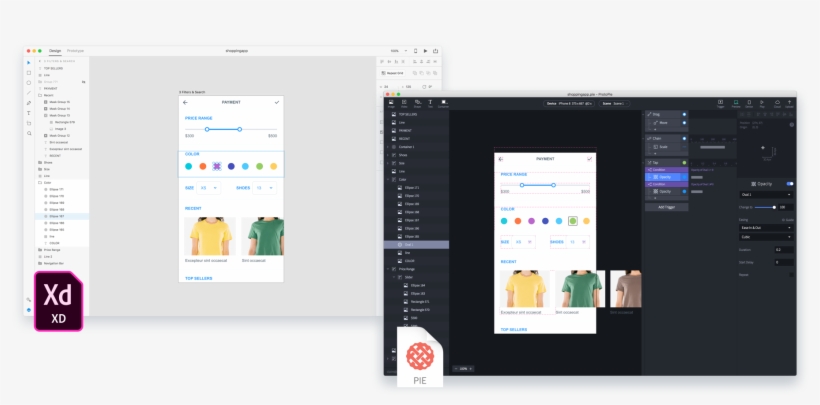Screen dimensions: 820x405
Task: Click the Shape tool in ProtoPie toolbar
Action: coord(417,102)
